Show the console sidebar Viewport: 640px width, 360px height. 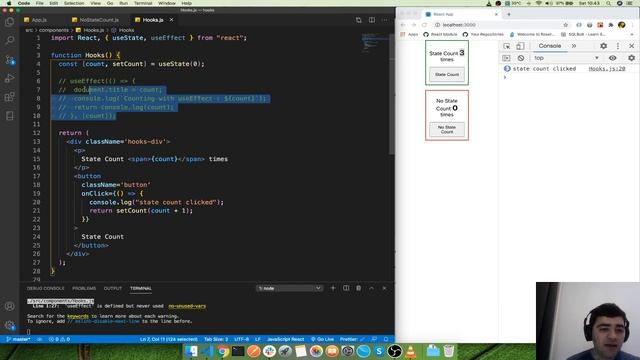pos(507,58)
